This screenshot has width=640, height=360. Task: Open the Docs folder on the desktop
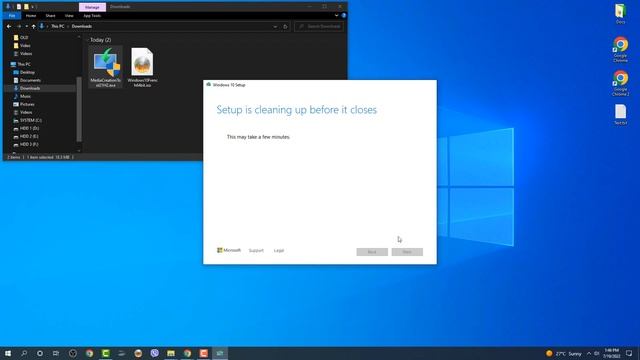coord(620,14)
